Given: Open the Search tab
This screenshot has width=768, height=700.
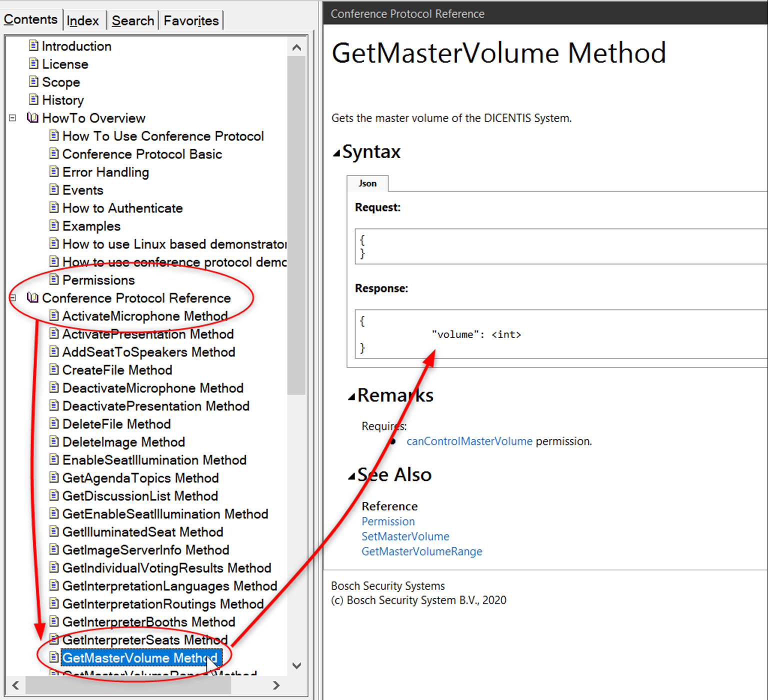Looking at the screenshot, I should tap(132, 20).
